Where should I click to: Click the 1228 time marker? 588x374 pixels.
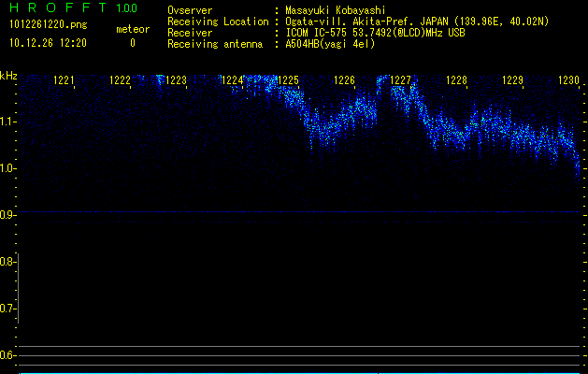[x=456, y=80]
